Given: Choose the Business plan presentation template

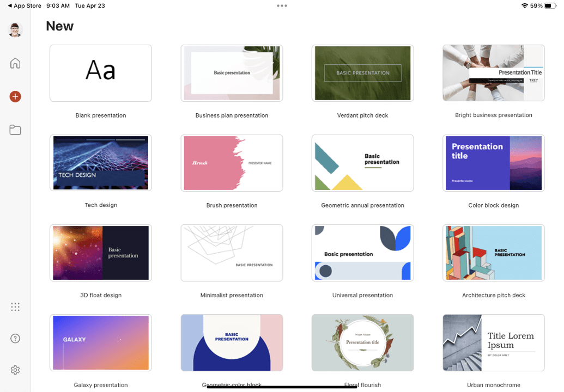Looking at the screenshot, I should (232, 73).
